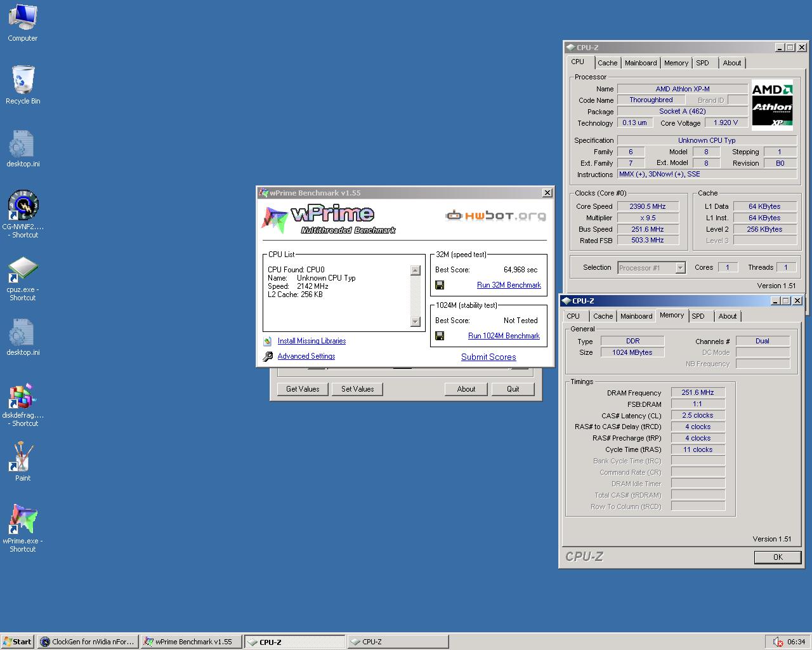Switch to Mainboard tab in upper CPU-Z
The width and height of the screenshot is (812, 650).
pyautogui.click(x=641, y=63)
